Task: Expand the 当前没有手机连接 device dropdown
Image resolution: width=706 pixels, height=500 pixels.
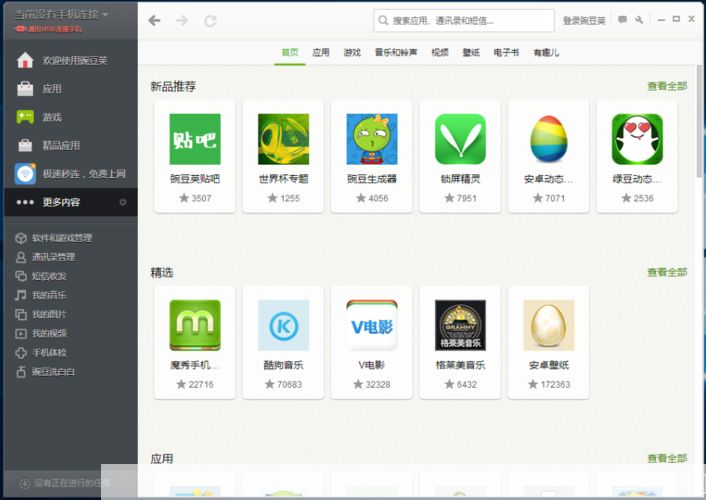Action: click(x=61, y=14)
